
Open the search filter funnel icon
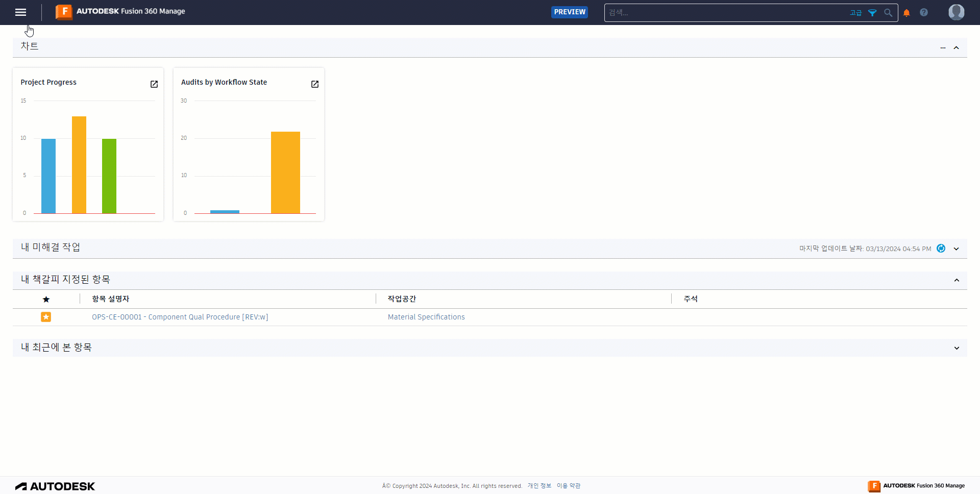click(872, 13)
